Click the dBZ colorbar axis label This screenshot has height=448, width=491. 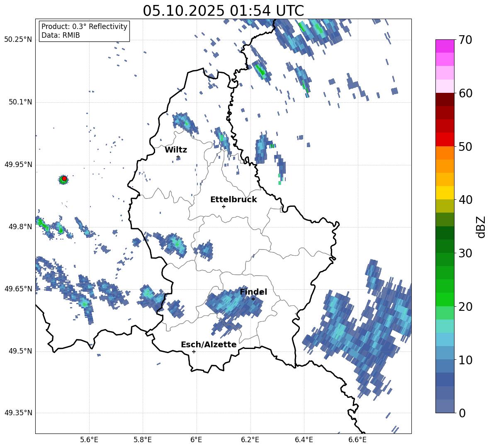tap(481, 227)
